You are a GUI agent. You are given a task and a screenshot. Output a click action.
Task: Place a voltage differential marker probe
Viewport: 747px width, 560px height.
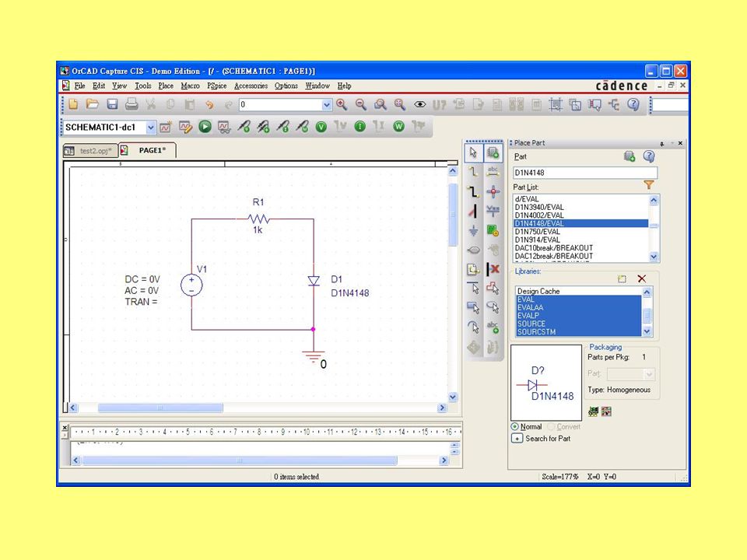[263, 127]
